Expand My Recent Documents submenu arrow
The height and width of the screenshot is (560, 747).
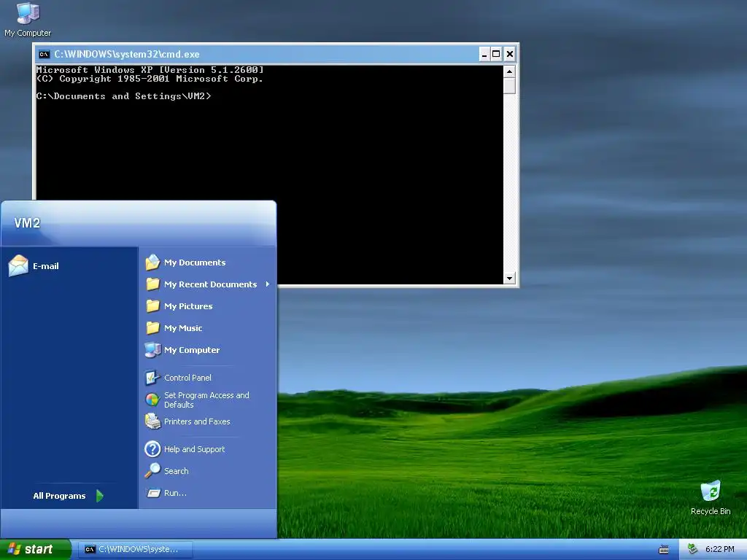[x=268, y=284]
